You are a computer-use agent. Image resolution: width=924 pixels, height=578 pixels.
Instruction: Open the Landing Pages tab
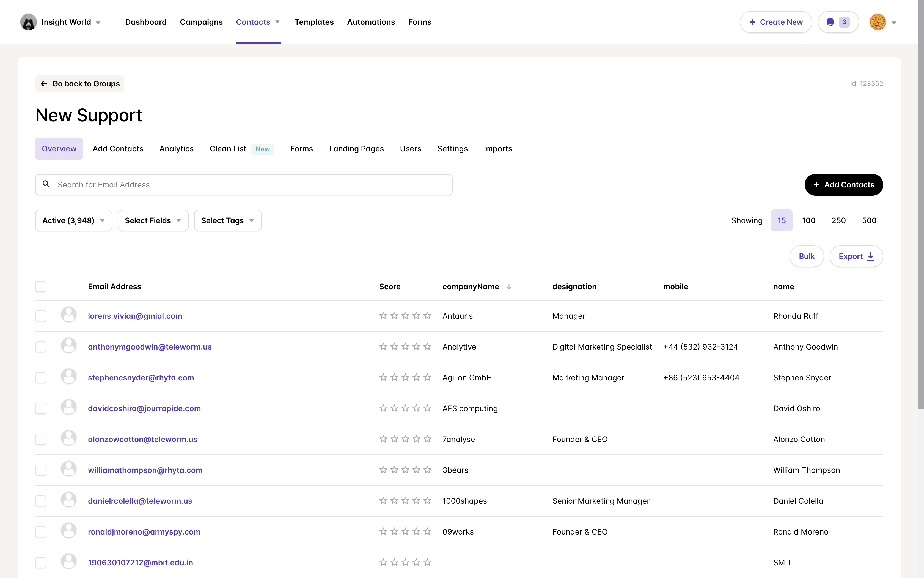(356, 149)
